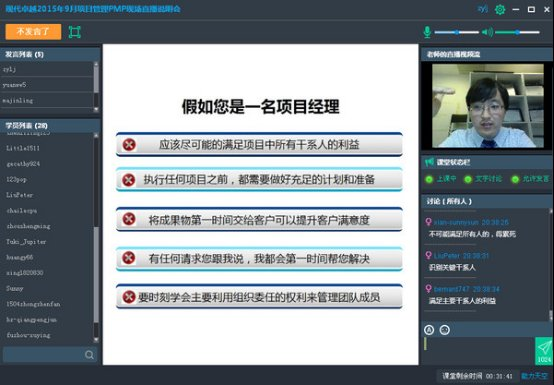Screen dimensions: 554x385
Task: Toggle fullscreen with the green frame icon
Action: 75,32
